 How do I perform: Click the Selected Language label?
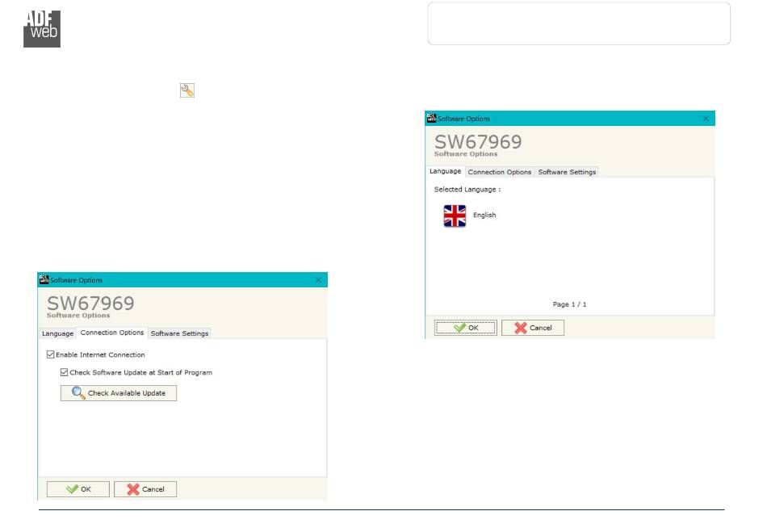pyautogui.click(x=467, y=189)
